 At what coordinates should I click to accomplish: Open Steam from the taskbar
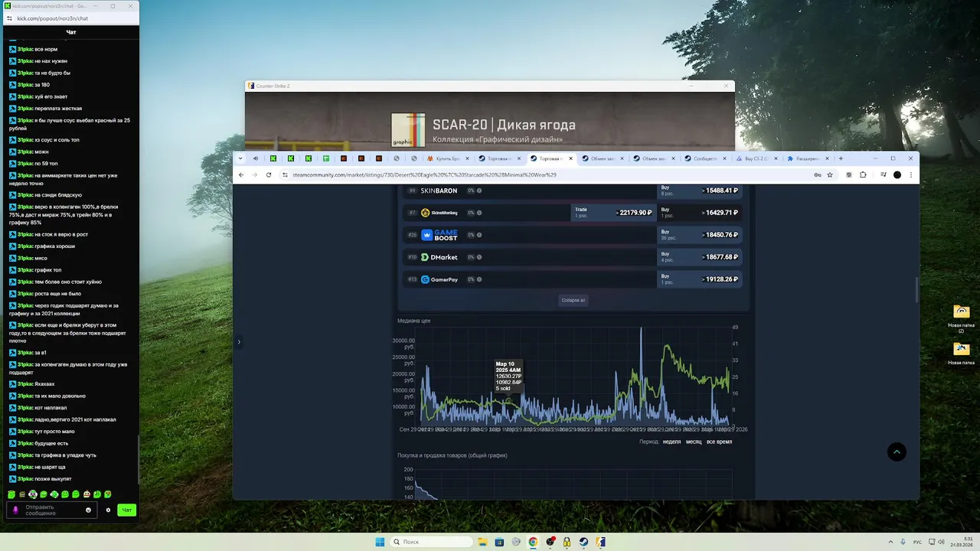click(x=583, y=542)
